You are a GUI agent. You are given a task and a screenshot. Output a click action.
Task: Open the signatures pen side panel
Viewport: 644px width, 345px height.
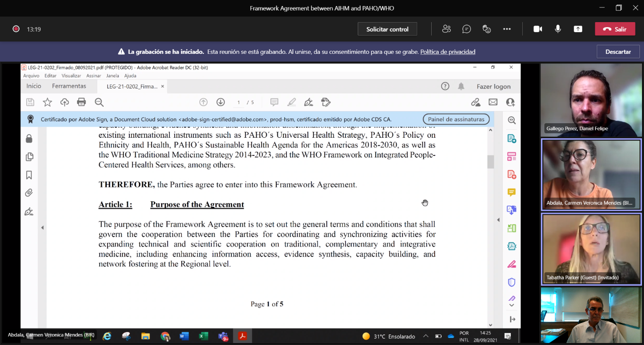coord(29,211)
